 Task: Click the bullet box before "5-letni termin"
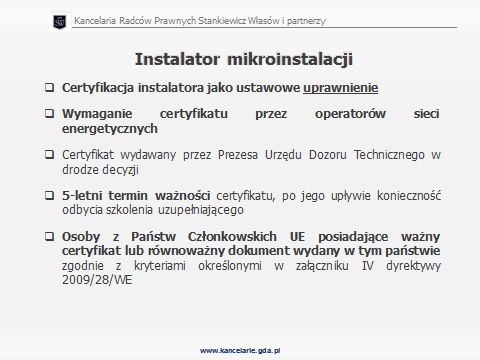49,195
